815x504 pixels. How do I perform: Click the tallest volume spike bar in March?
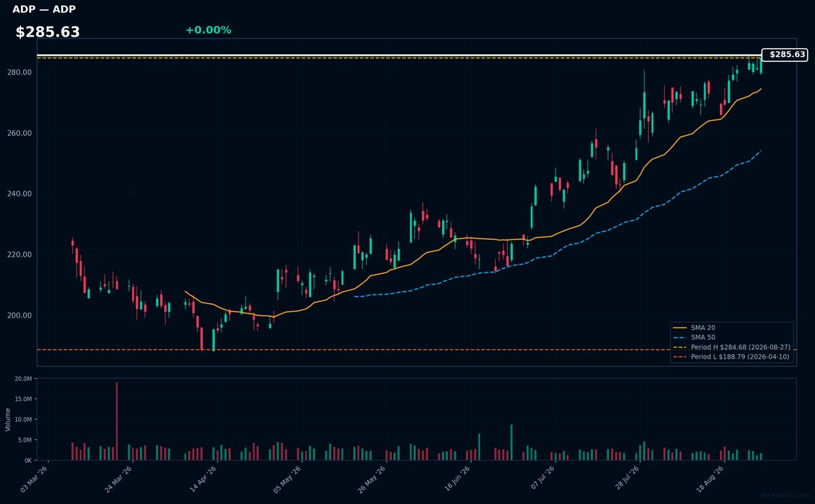click(x=117, y=421)
